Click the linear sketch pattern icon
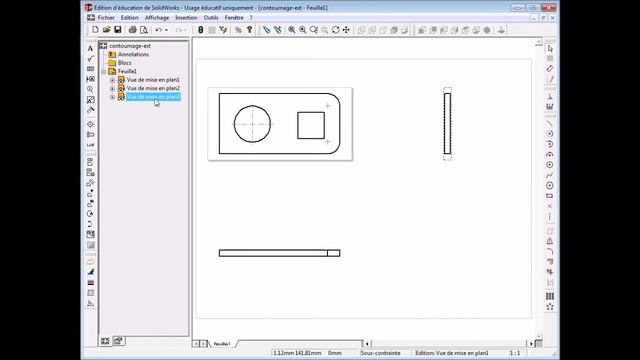640x360 pixels. [x=550, y=296]
